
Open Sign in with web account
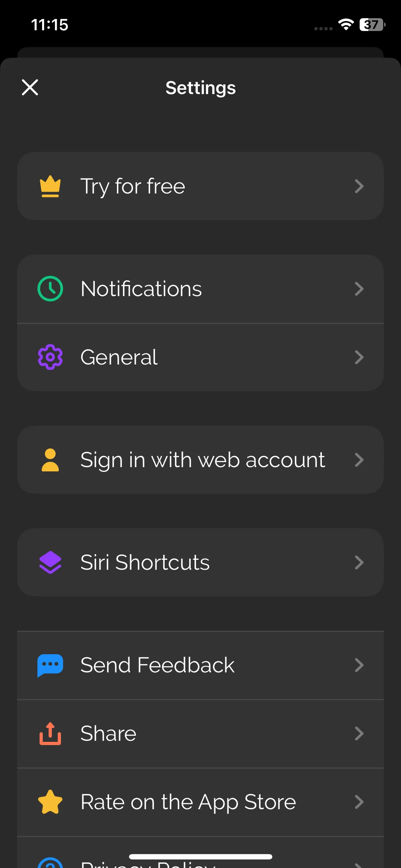(202, 460)
